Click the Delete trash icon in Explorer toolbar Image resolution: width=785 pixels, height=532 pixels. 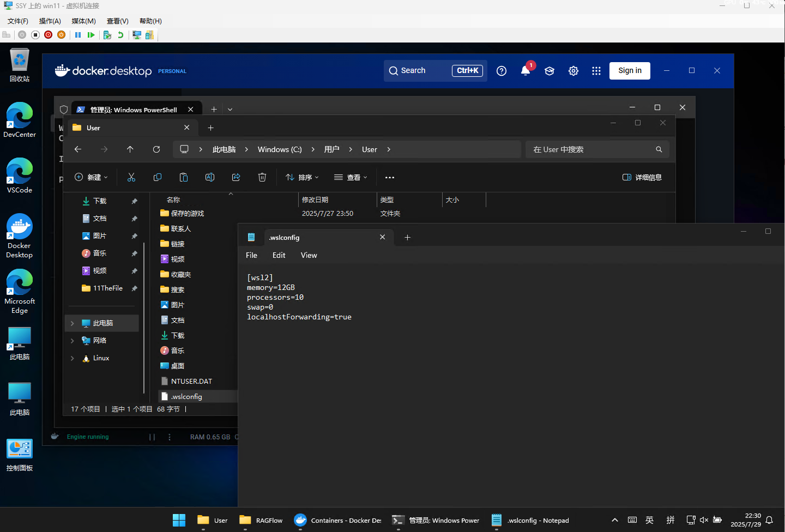click(x=262, y=177)
